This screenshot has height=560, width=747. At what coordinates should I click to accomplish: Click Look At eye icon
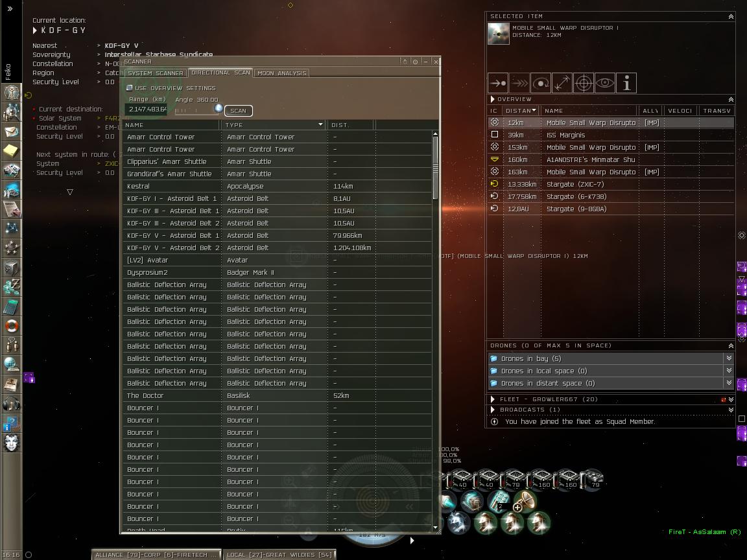[605, 84]
